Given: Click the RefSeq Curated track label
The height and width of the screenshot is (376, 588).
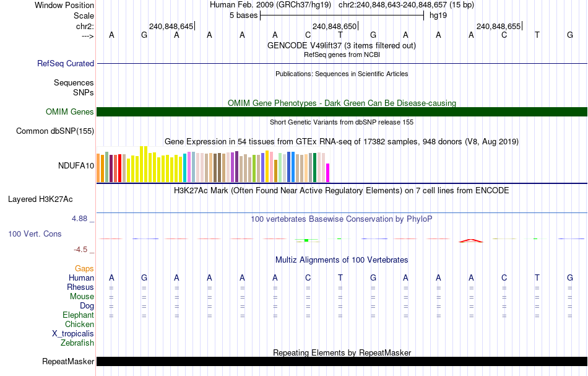Looking at the screenshot, I should point(66,63).
